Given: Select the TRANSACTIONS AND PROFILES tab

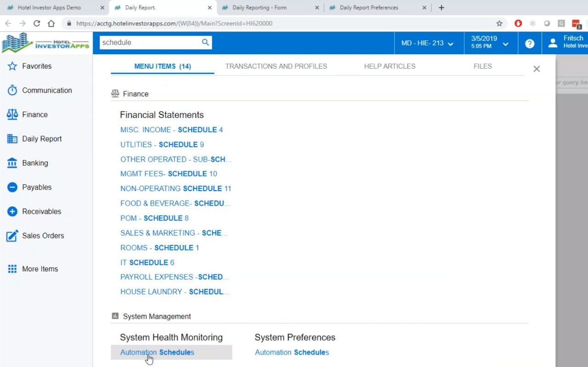Looking at the screenshot, I should tap(276, 67).
